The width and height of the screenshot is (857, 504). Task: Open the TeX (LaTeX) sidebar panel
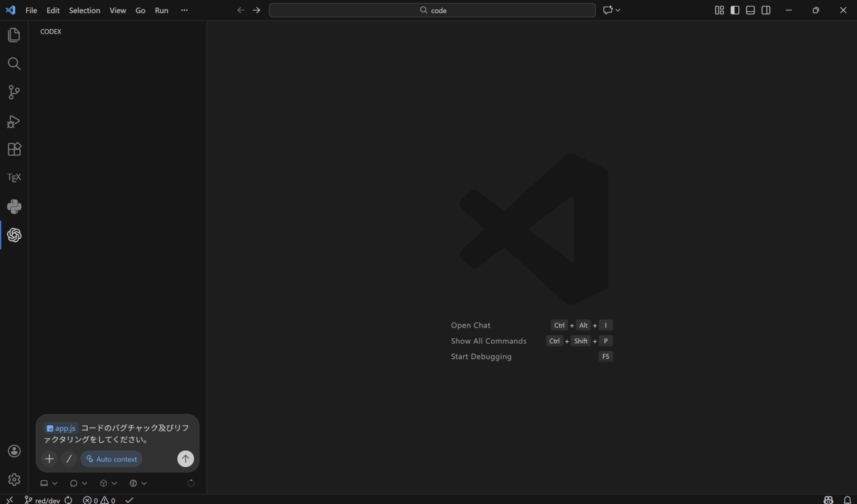[x=14, y=178]
